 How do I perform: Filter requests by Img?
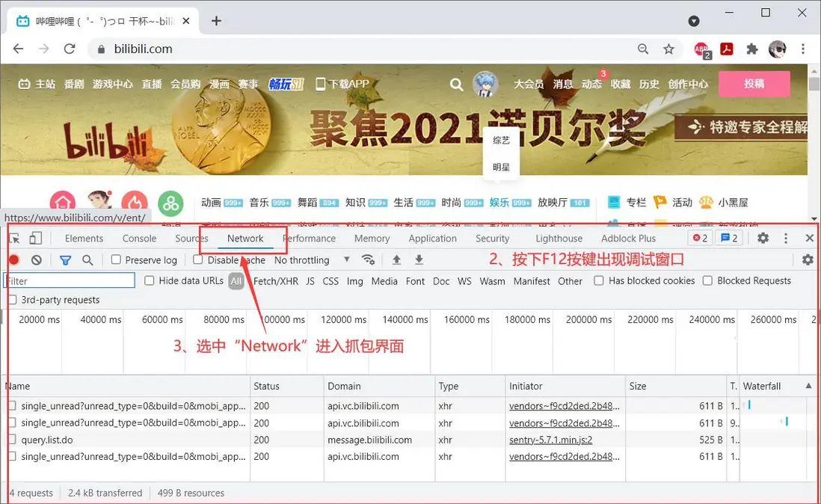click(354, 281)
